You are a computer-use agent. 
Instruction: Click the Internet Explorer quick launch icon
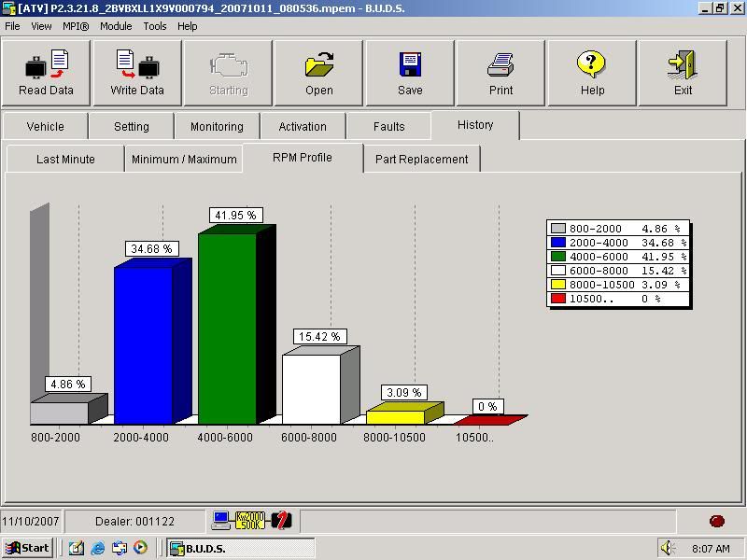(x=97, y=548)
